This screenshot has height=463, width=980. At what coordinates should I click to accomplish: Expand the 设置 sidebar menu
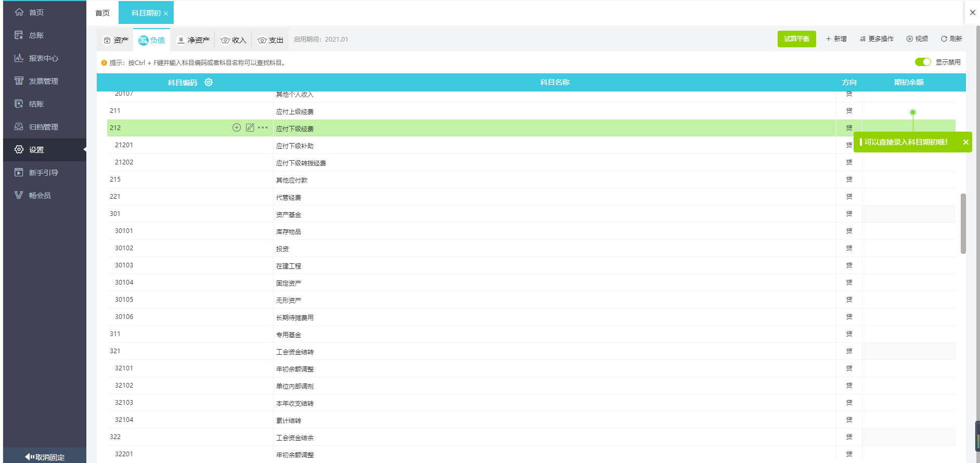(x=36, y=150)
